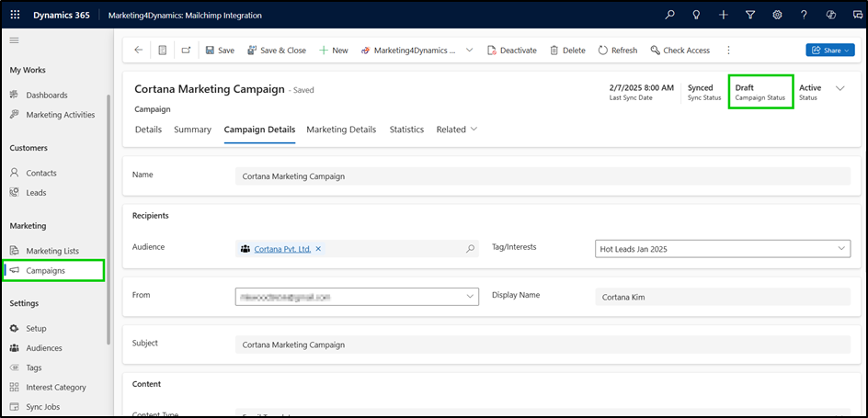Deactivate the campaign record
This screenshot has height=418, width=868.
point(512,51)
